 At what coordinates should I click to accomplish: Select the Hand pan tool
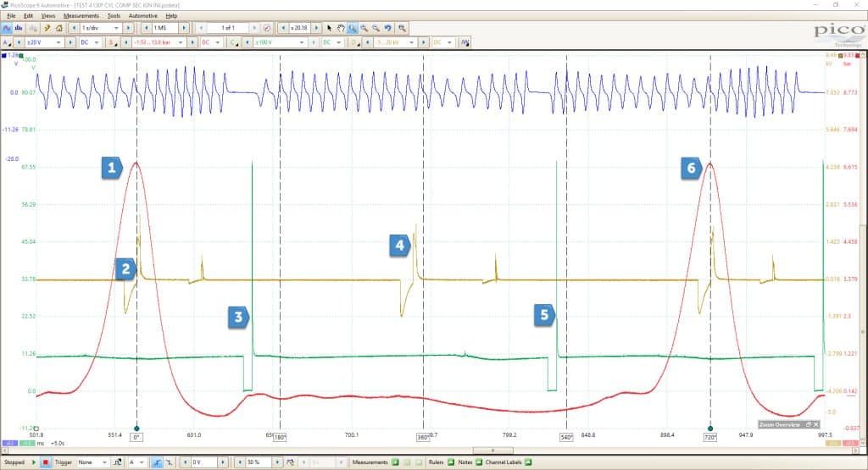341,28
